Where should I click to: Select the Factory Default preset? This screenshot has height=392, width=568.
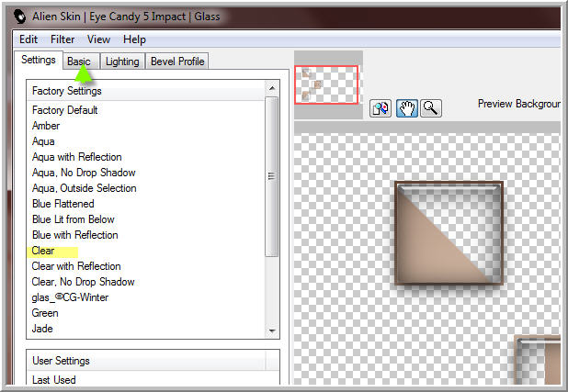point(65,110)
